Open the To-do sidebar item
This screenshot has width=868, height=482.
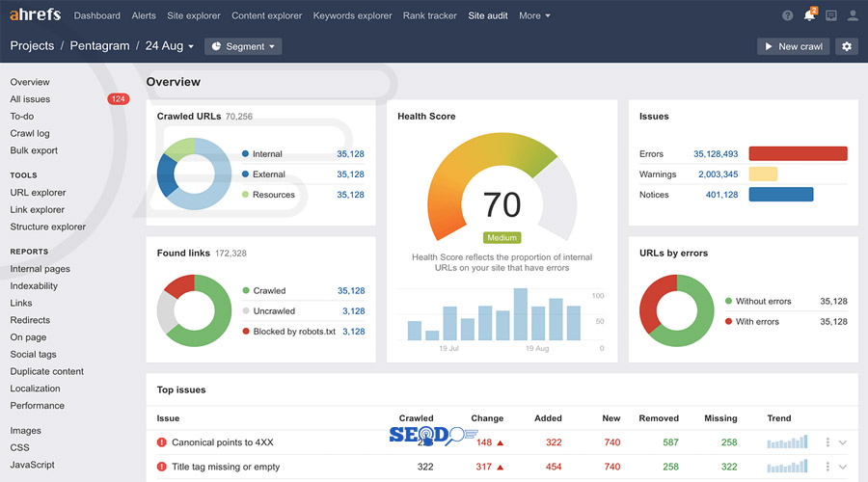(21, 117)
